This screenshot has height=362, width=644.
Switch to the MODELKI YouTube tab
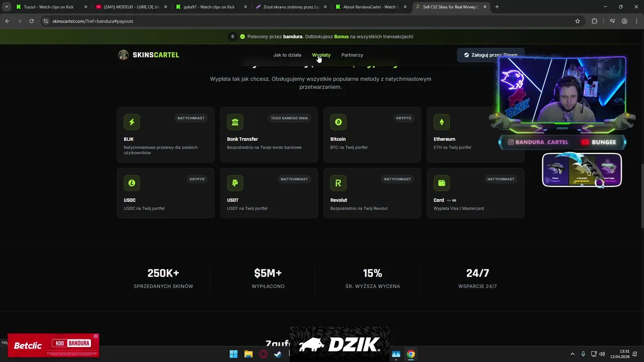coord(132,7)
